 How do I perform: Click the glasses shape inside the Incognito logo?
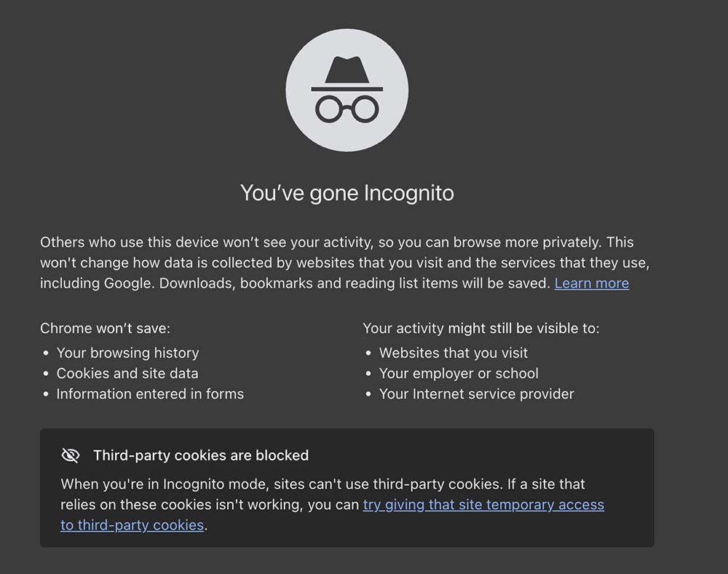(x=347, y=109)
